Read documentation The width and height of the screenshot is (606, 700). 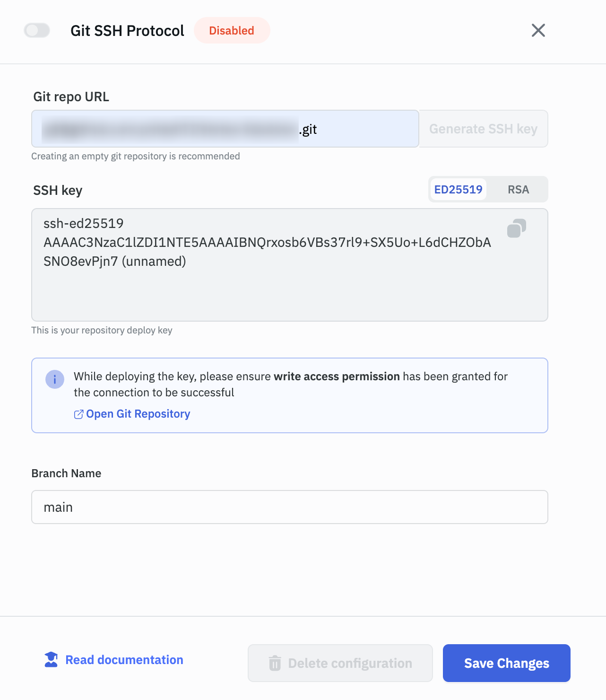pyautogui.click(x=124, y=659)
